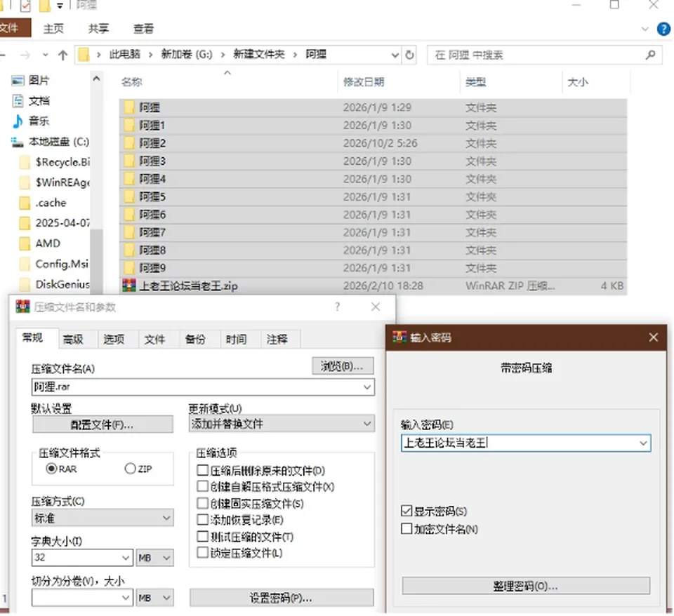The image size is (674, 616).
Task: Select 本地磁盘 (C:) in the navigation pane
Action: [x=50, y=142]
